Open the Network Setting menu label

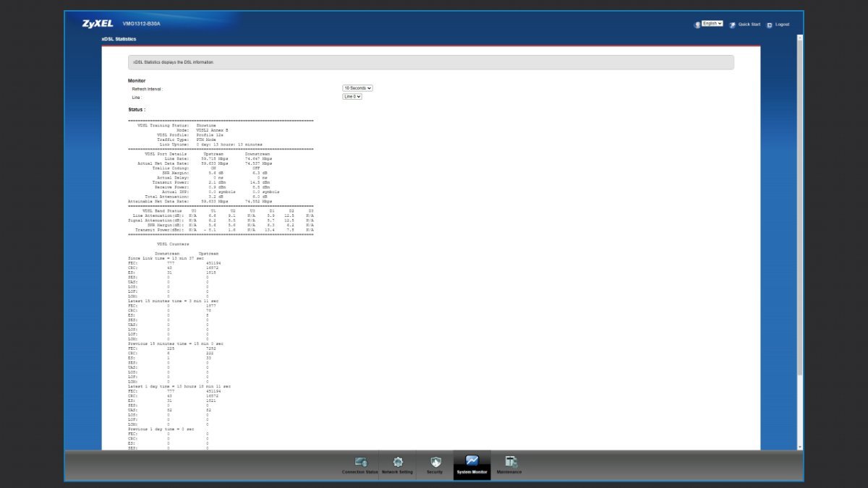397,472
